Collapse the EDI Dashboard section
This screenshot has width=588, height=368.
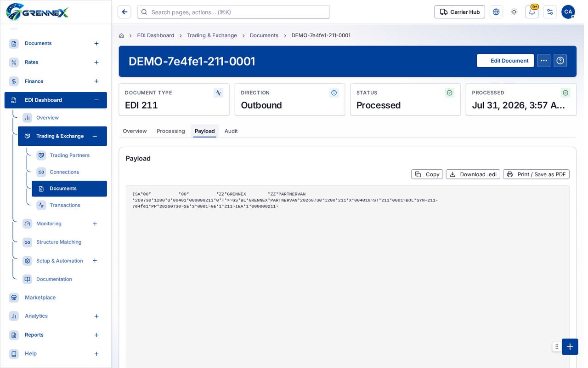96,100
